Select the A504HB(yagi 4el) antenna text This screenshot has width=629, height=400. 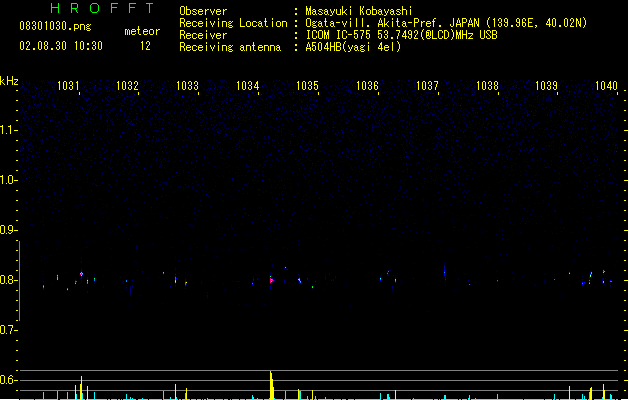tap(353, 47)
